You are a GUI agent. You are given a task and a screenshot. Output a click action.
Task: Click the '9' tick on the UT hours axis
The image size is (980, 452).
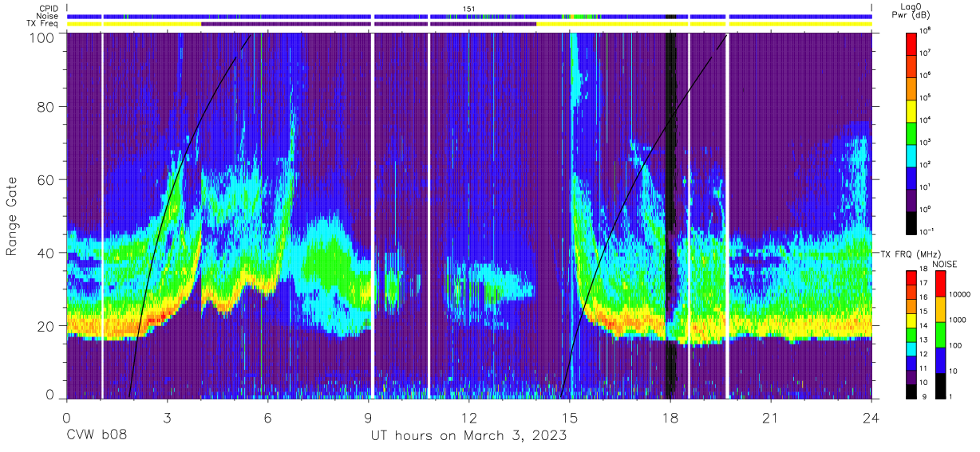click(369, 418)
